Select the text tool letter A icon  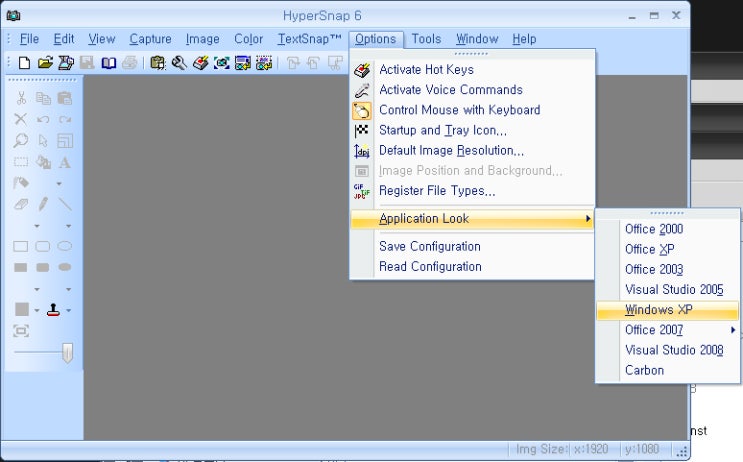point(65,162)
